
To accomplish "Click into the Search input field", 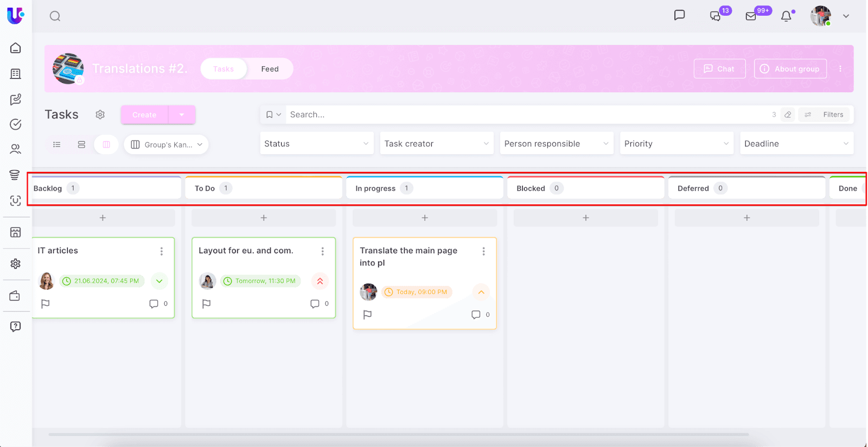I will (x=526, y=114).
